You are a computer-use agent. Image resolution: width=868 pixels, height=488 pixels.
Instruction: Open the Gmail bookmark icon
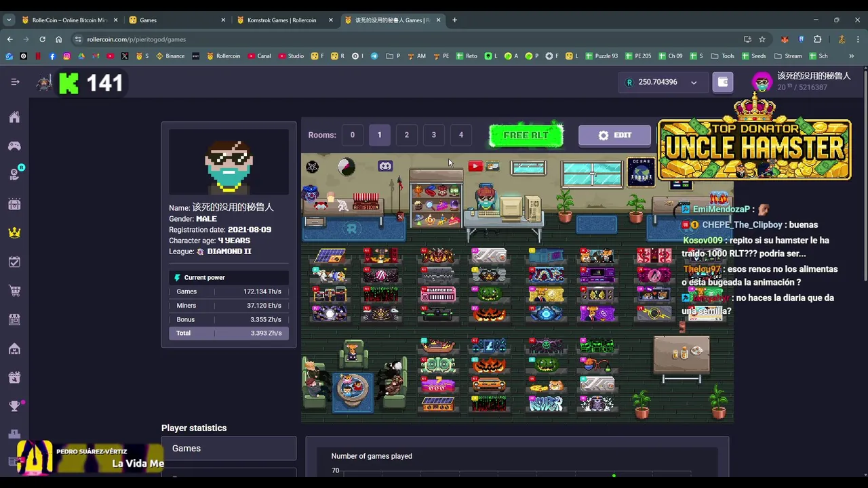96,56
